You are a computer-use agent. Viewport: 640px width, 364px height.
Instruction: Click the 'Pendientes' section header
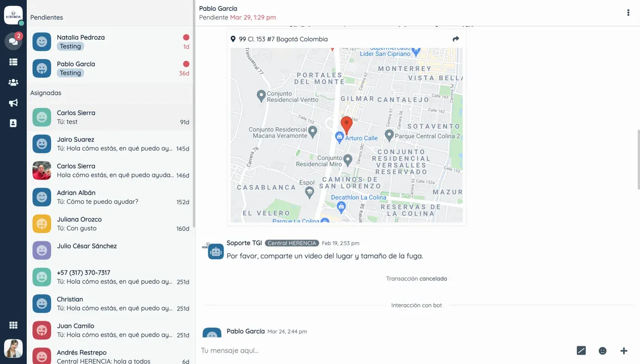[47, 17]
